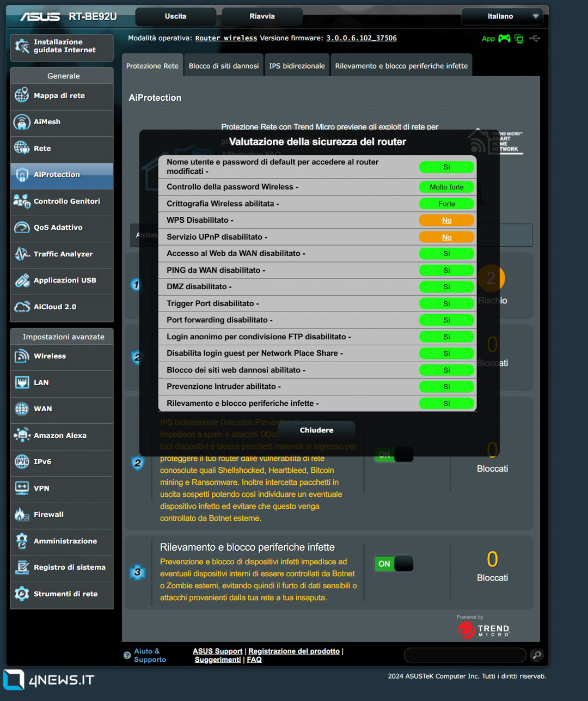
Task: Switch to Blocco di siti dannosi tab
Action: (x=224, y=66)
